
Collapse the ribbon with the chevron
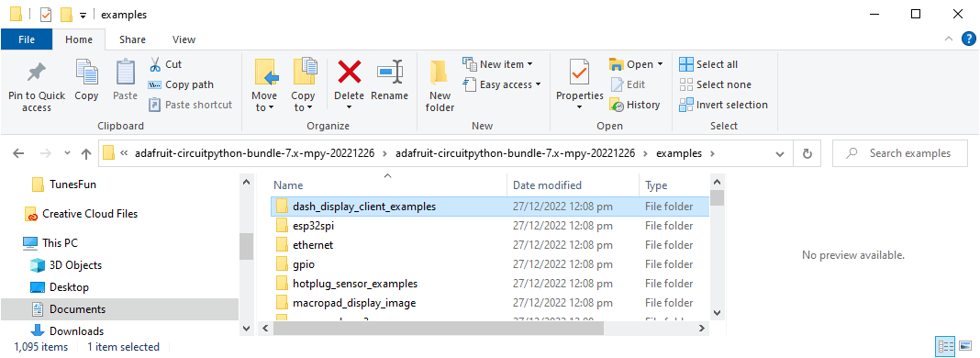coord(950,39)
